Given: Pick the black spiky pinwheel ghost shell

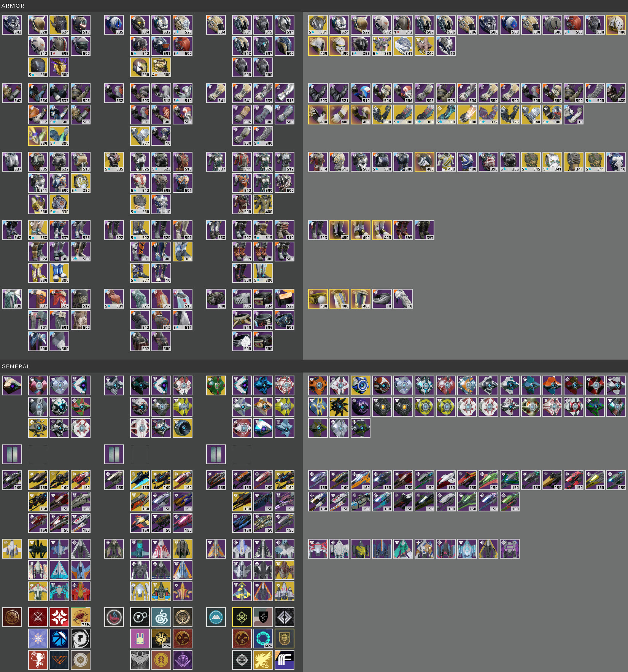Looking at the screenshot, I should tap(339, 407).
